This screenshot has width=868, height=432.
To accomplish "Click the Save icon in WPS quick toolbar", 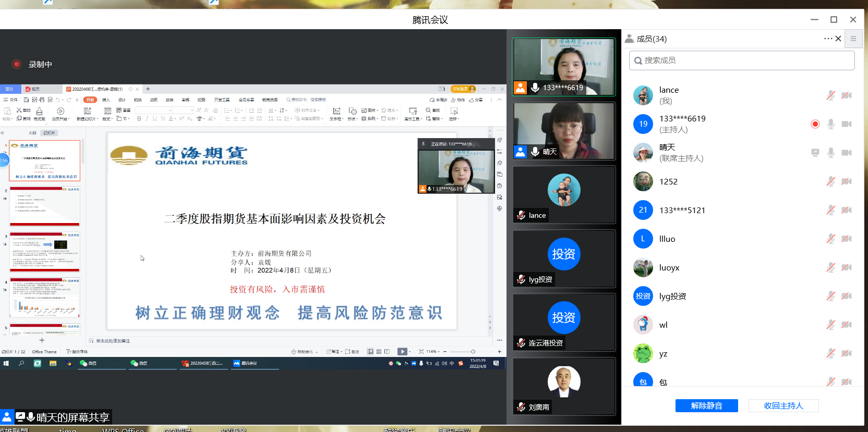I will [x=26, y=100].
